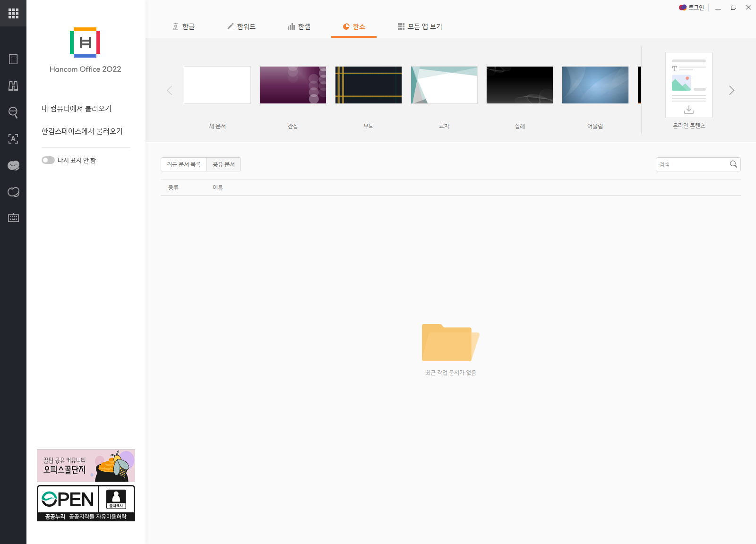Select the blue 어울림 template
Image resolution: width=756 pixels, height=544 pixels.
(x=595, y=85)
